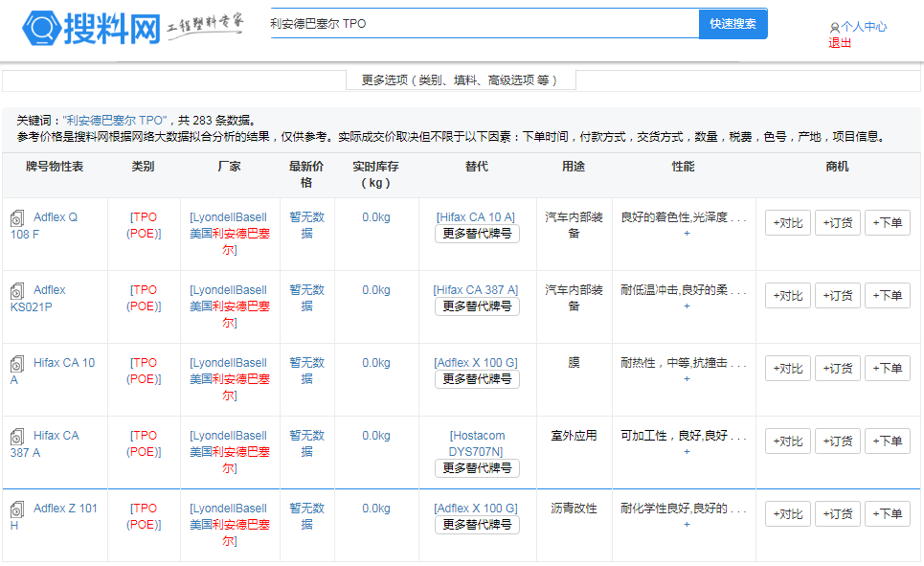Open Hostacom DYS707N substitute grade link
This screenshot has width=924, height=566.
pyautogui.click(x=476, y=443)
